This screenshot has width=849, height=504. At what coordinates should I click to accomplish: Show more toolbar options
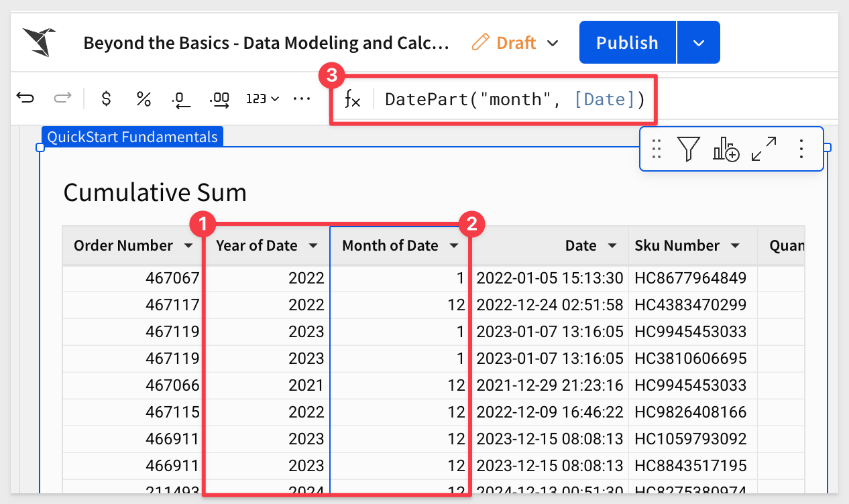click(302, 99)
